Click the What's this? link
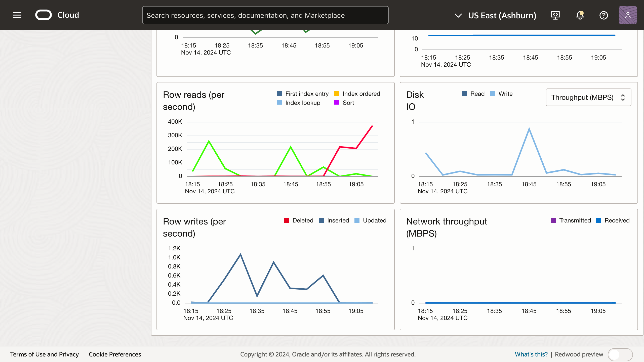 [531, 354]
